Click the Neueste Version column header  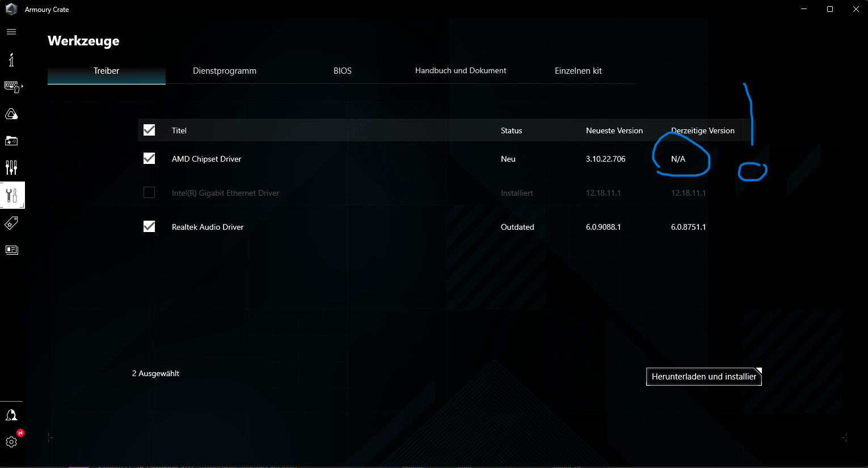(614, 130)
